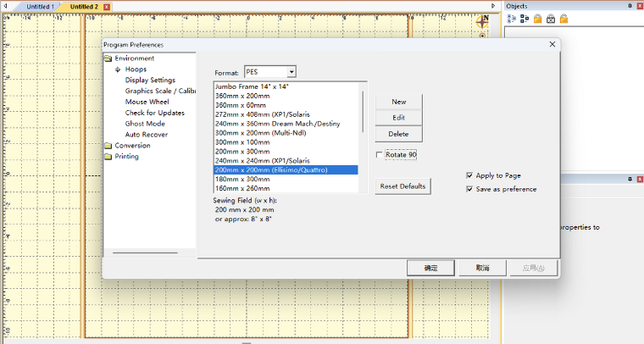This screenshot has height=344, width=644.
Task: Click the tab scroll right arrow
Action: click(x=493, y=6)
